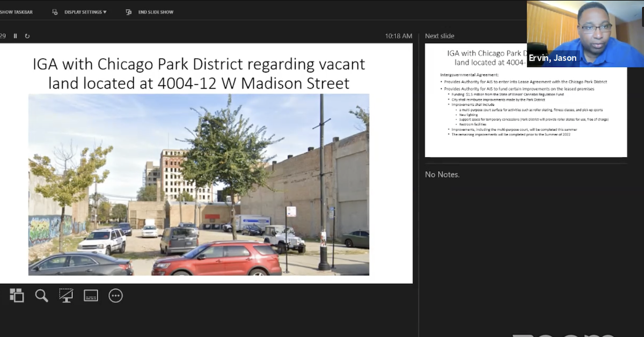Toggle subtitles in presenter view
The image size is (644, 337).
pos(91,295)
